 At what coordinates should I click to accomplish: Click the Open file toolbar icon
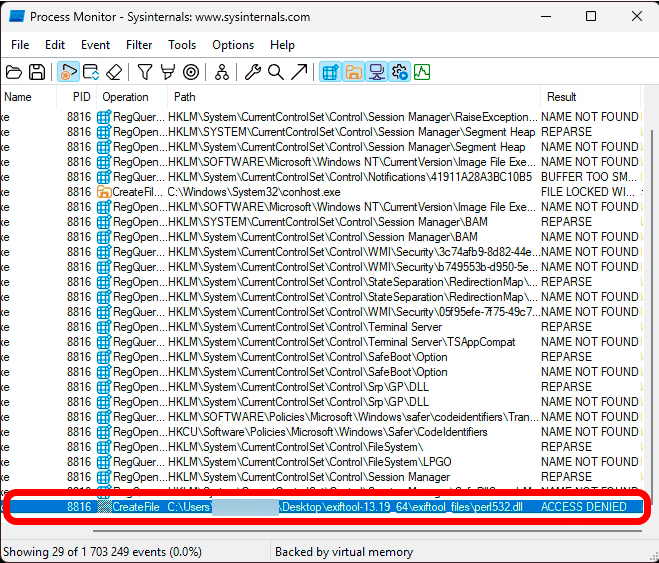point(14,72)
